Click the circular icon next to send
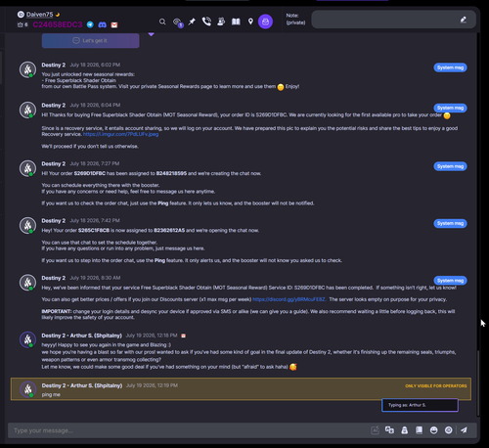Image resolution: width=489 pixels, height=448 pixels. coord(449,430)
